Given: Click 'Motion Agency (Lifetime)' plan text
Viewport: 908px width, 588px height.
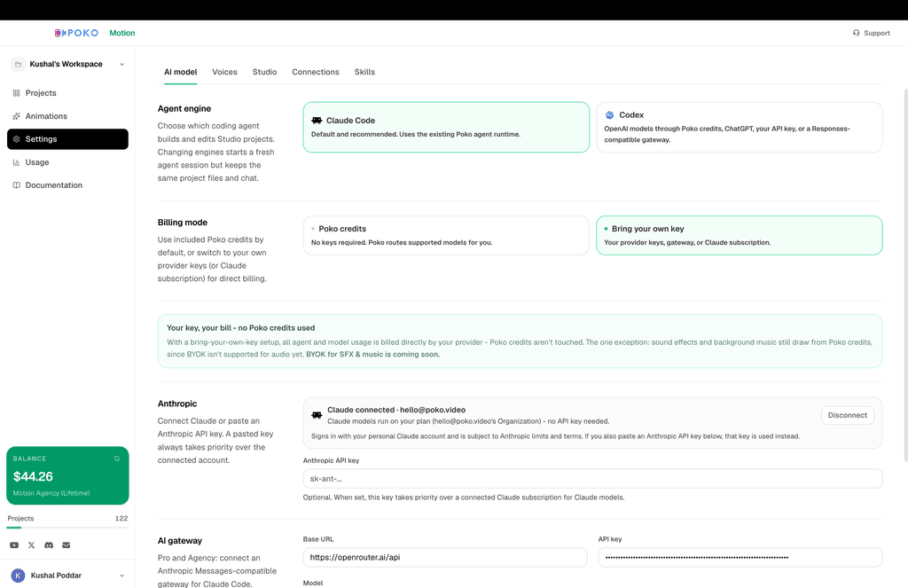Looking at the screenshot, I should [x=51, y=493].
